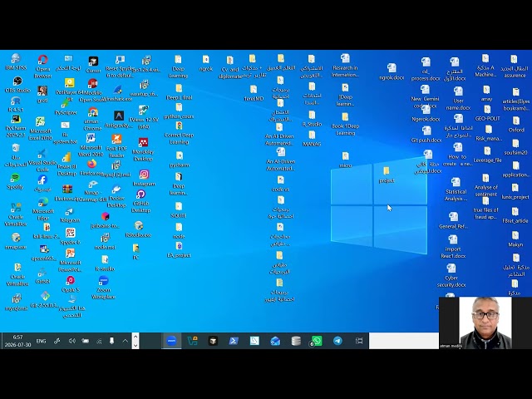Open the Book 1Deep Learning folder
This screenshot has height=399, width=532.
[x=345, y=124]
